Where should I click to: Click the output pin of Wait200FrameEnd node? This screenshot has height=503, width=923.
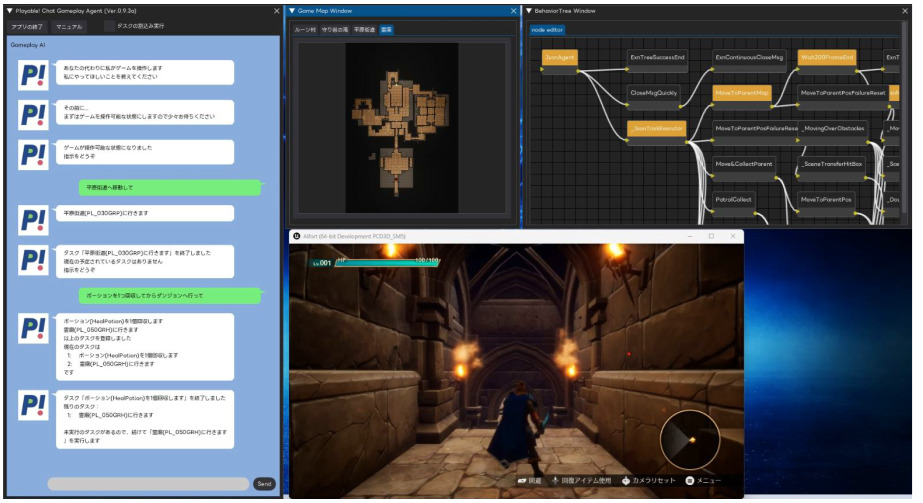pos(856,71)
